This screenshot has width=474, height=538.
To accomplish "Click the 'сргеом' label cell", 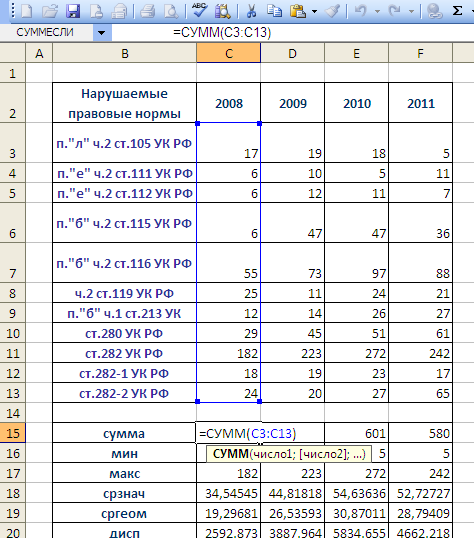I will pos(125,513).
